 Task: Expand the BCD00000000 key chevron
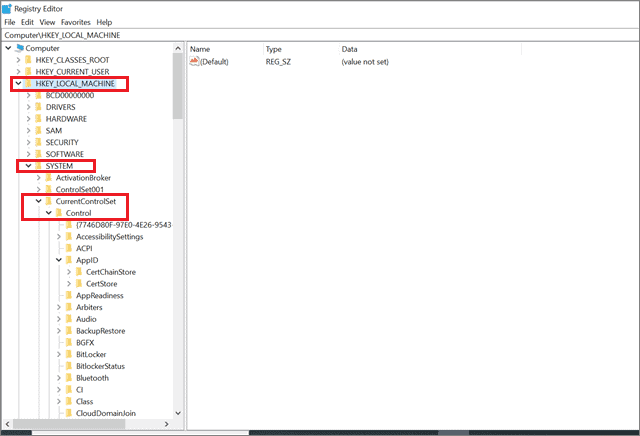point(29,95)
